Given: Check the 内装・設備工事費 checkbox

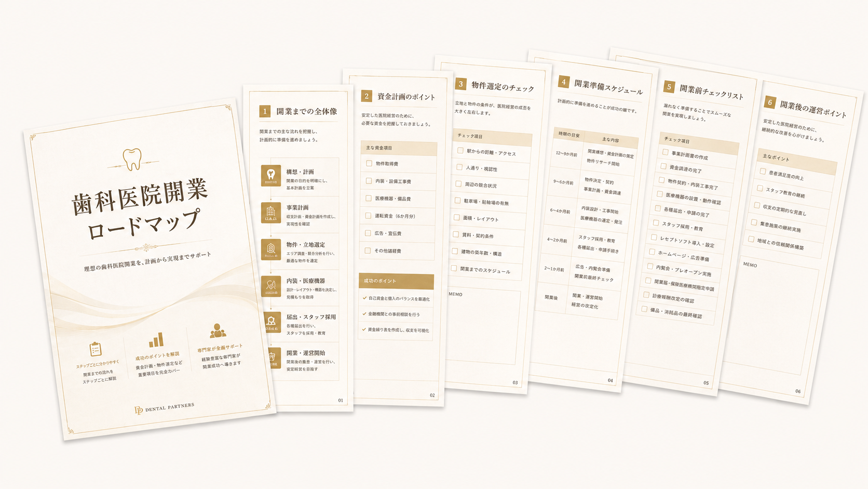Looking at the screenshot, I should point(369,181).
